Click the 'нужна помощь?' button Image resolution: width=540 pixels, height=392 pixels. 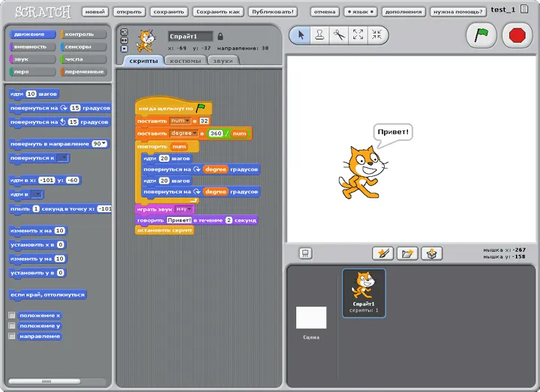(x=458, y=12)
